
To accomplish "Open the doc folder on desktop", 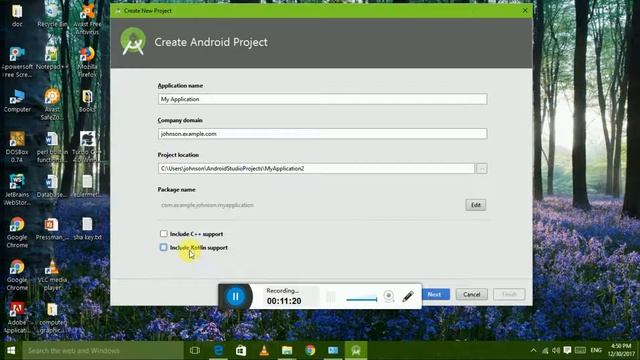I will 17,15.
